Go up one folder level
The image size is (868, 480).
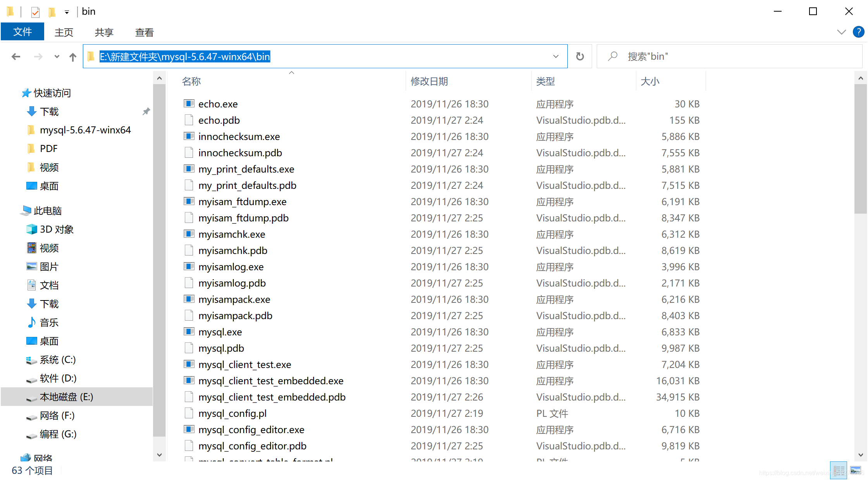pyautogui.click(x=72, y=57)
